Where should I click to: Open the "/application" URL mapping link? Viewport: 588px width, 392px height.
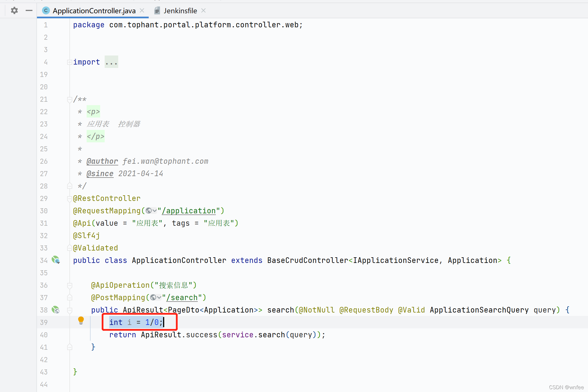(189, 211)
